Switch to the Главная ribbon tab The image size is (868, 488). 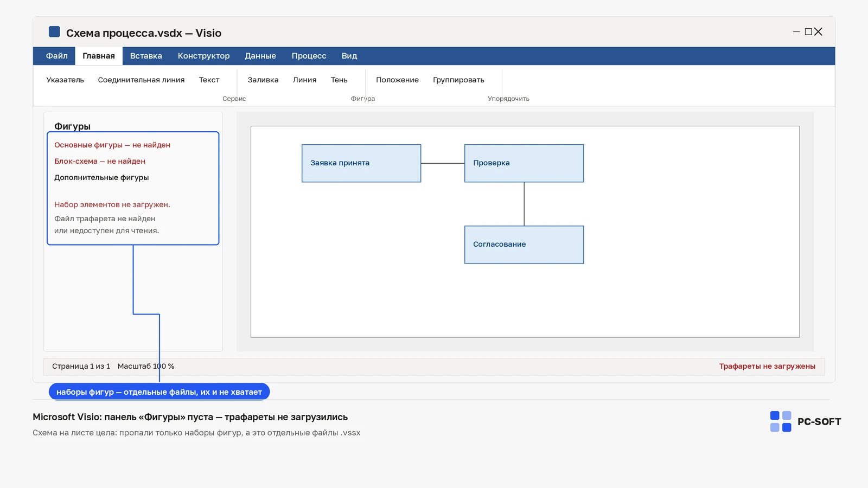99,56
